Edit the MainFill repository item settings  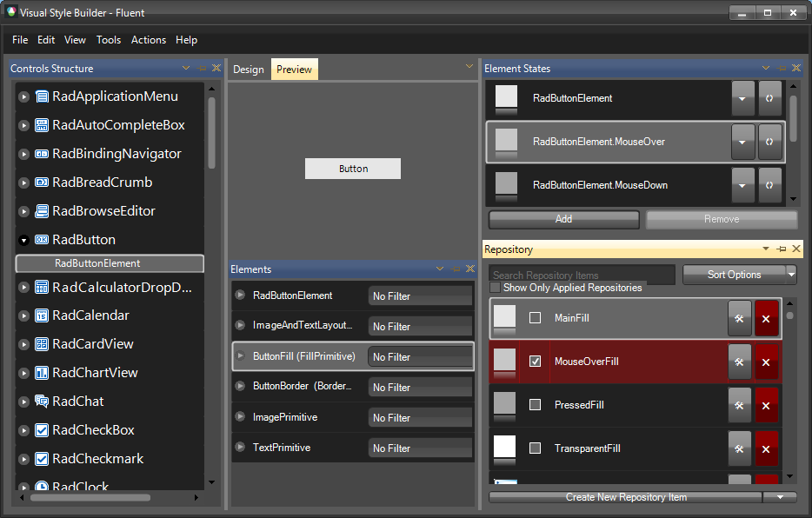pyautogui.click(x=740, y=319)
